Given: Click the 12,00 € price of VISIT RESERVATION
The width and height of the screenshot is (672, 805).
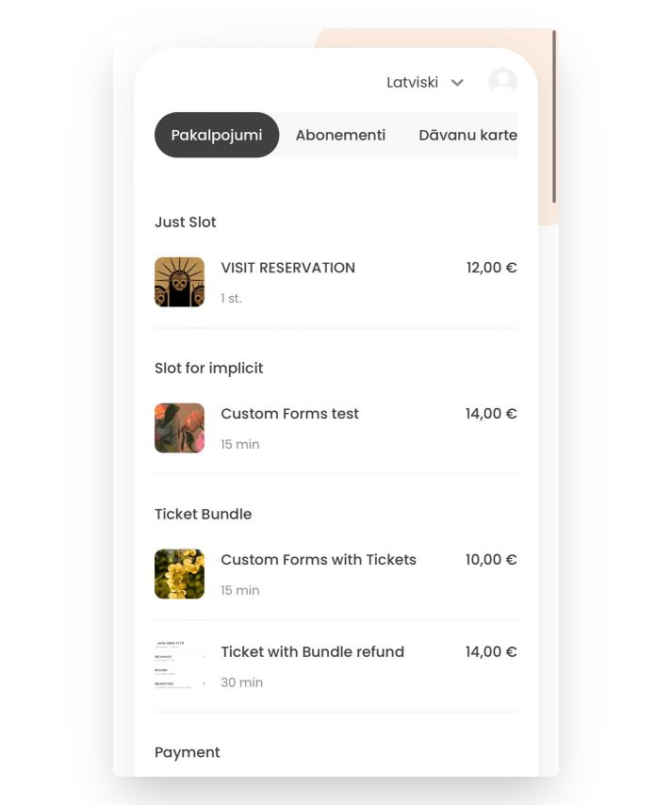Looking at the screenshot, I should point(491,268).
